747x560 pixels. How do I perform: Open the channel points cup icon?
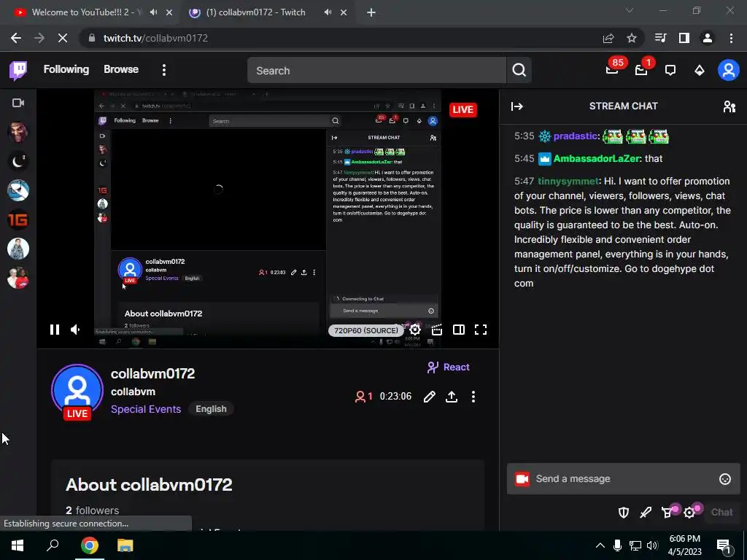(667, 513)
